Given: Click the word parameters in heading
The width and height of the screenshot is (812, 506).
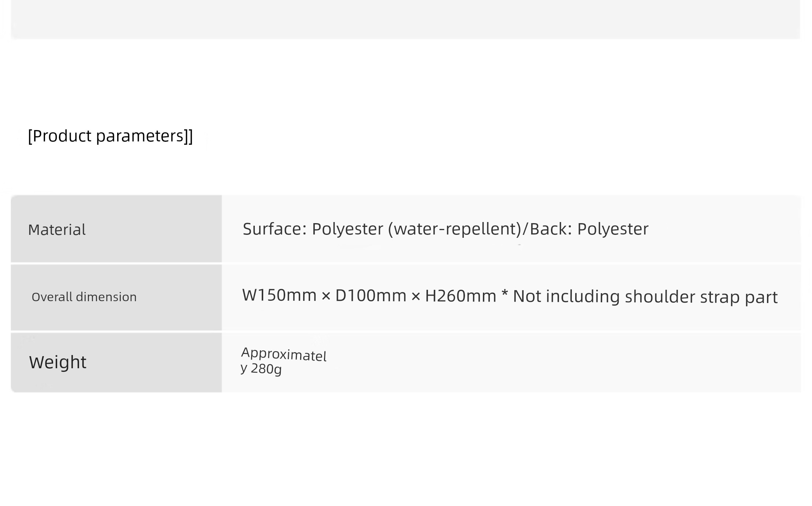Looking at the screenshot, I should click(x=144, y=136).
